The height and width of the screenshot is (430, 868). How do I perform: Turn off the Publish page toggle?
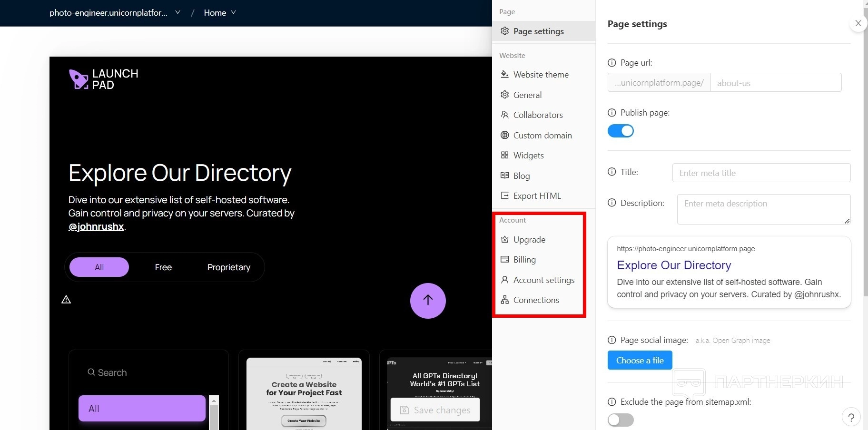(621, 131)
